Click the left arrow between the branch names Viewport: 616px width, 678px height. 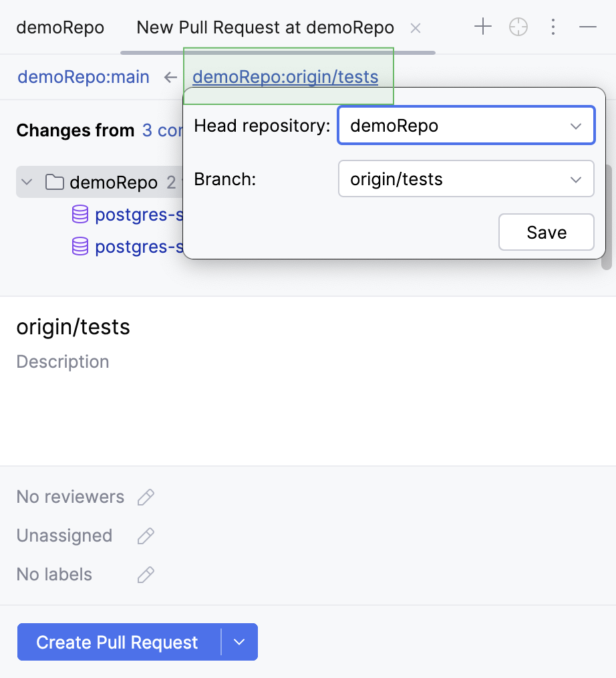[171, 77]
